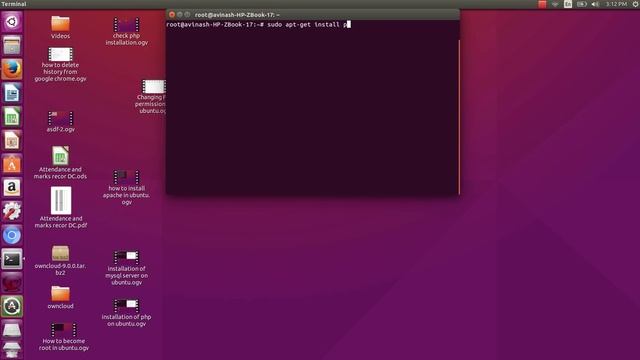Select the Videos folder on the desktop
The width and height of the screenshot is (640, 360).
click(60, 27)
